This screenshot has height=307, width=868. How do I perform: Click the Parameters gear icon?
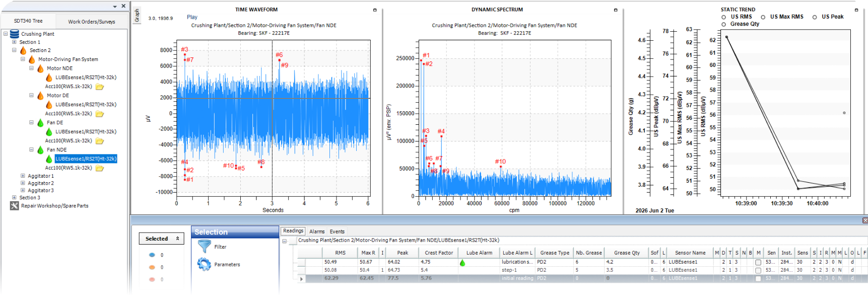tap(204, 264)
